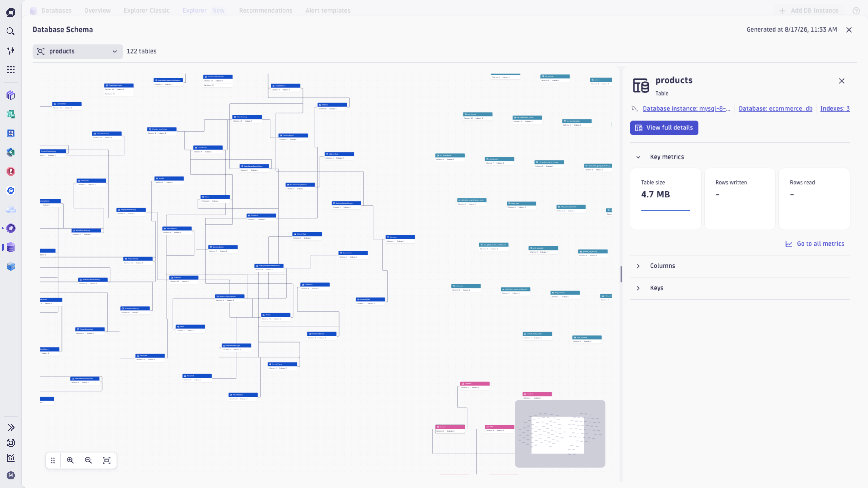This screenshot has height=488, width=868.
Task: Zoom out of the schema diagram
Action: 88,460
